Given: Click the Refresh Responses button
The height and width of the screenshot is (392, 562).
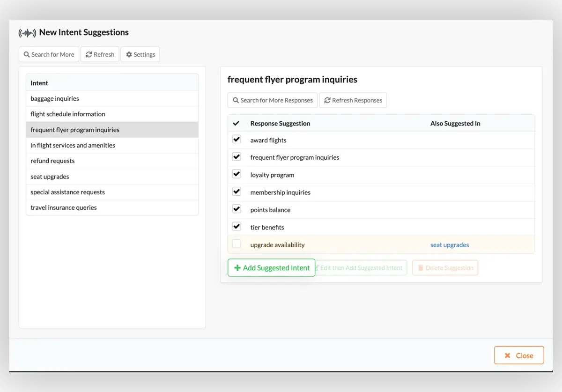Looking at the screenshot, I should coord(353,100).
